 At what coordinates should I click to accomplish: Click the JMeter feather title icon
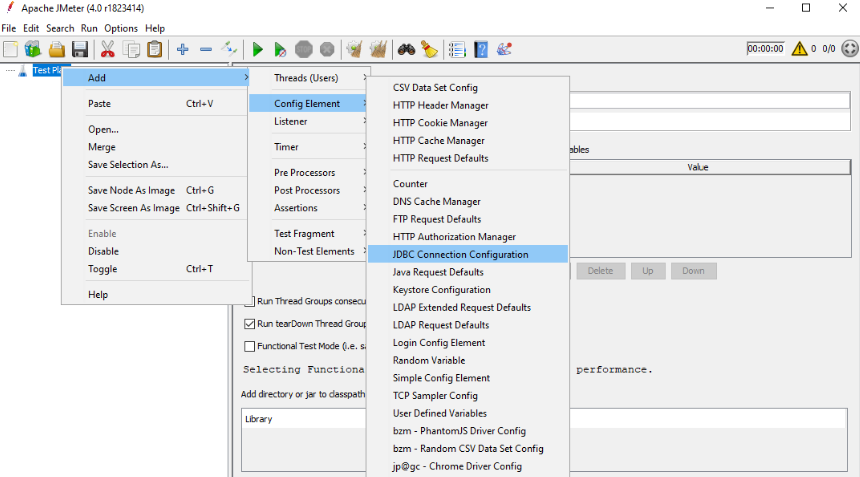coord(10,8)
